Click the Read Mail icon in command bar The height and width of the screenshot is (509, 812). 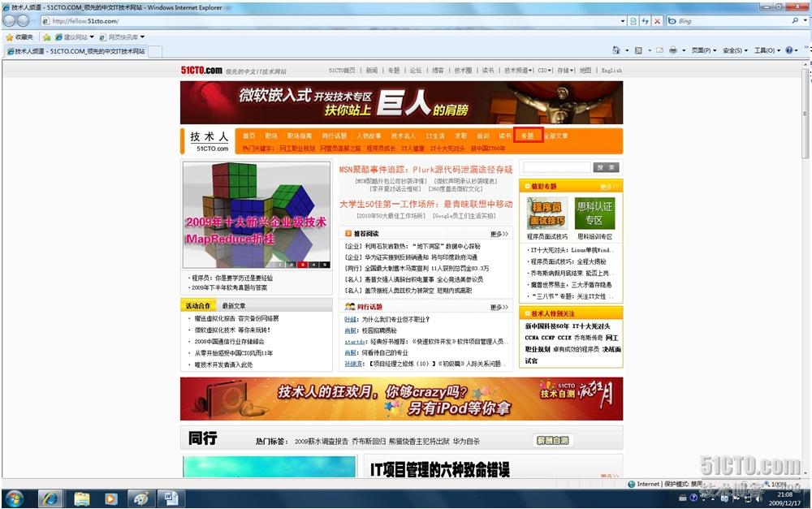(659, 50)
